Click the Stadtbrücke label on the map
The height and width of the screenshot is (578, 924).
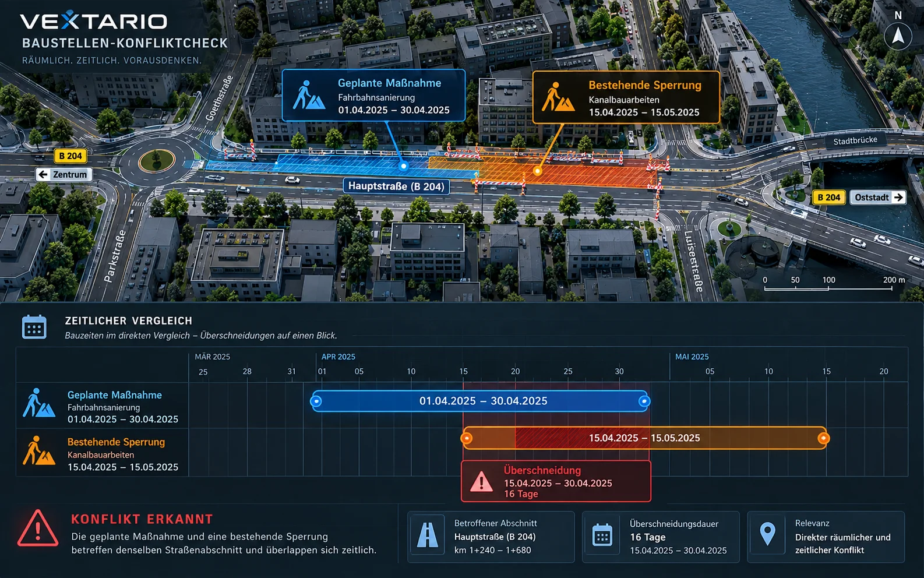[855, 140]
